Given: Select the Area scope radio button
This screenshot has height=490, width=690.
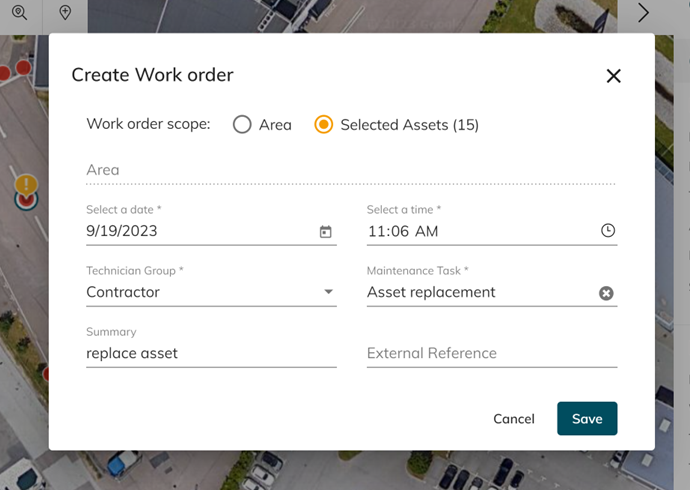Looking at the screenshot, I should pyautogui.click(x=242, y=125).
